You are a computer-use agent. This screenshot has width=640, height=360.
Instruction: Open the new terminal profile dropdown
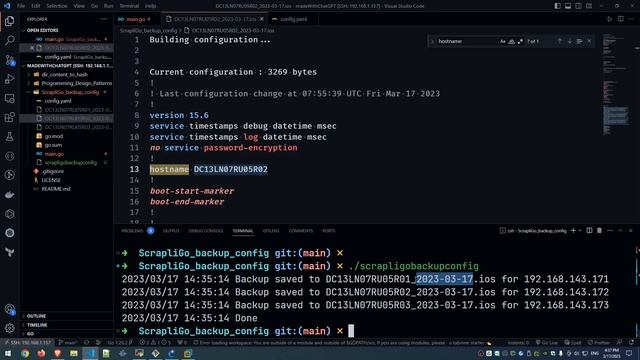pos(580,231)
